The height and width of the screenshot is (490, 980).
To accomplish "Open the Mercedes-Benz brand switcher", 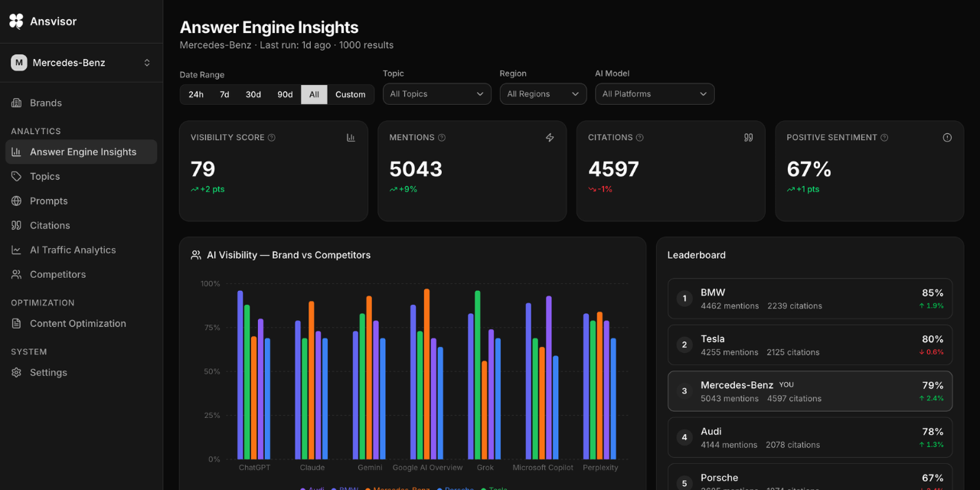I will [x=81, y=63].
